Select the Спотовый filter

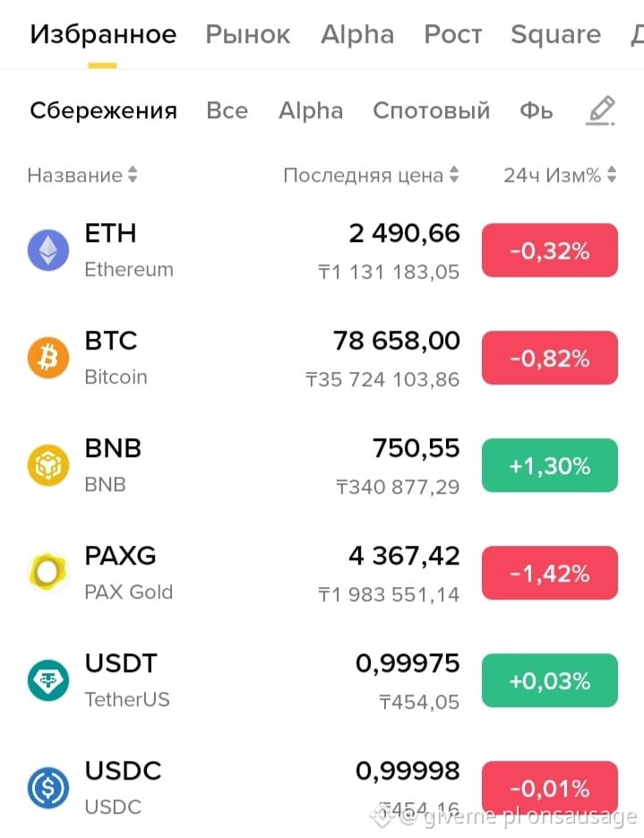tap(431, 110)
